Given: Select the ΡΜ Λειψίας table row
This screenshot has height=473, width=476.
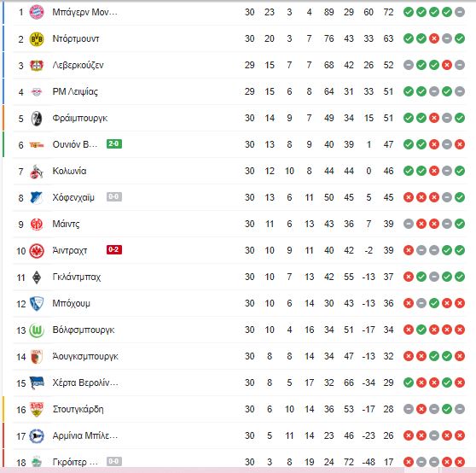Looking at the screenshot, I should point(239,91).
